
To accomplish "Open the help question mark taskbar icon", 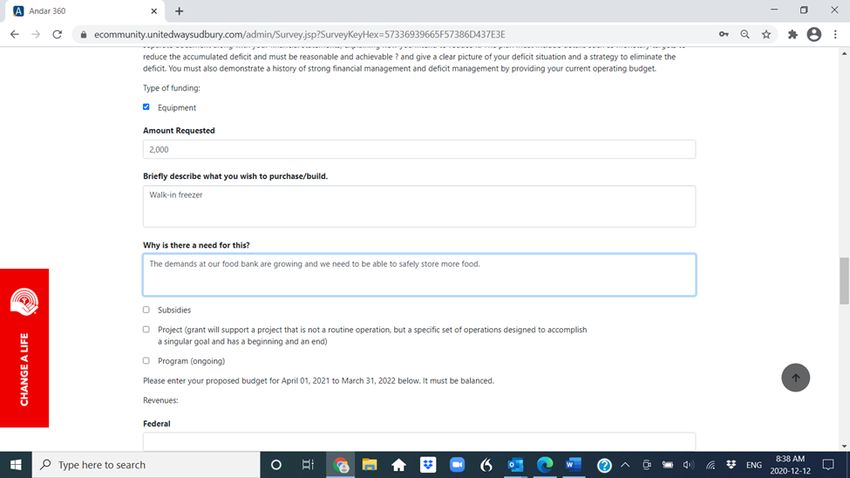I will coord(604,464).
